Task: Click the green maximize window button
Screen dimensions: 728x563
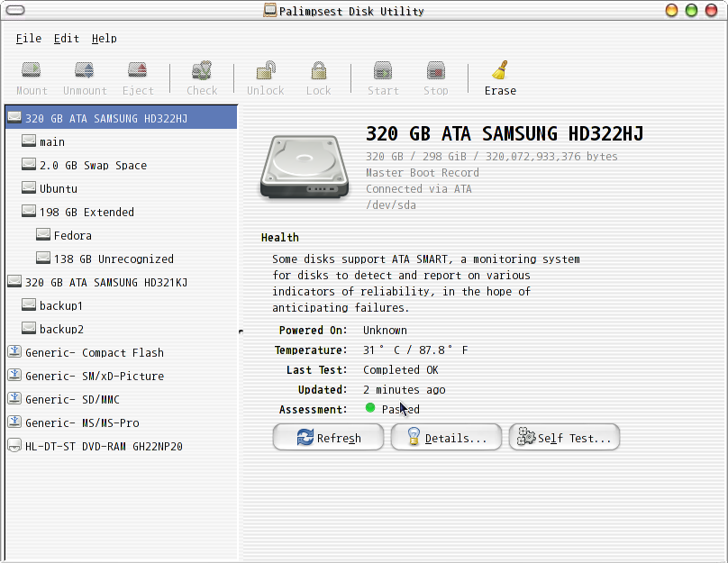Action: pyautogui.click(x=691, y=10)
